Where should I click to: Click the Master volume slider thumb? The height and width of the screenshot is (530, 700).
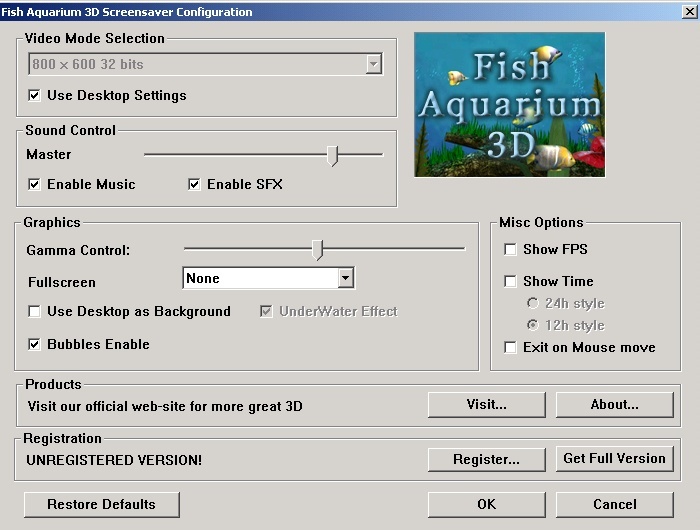[332, 156]
